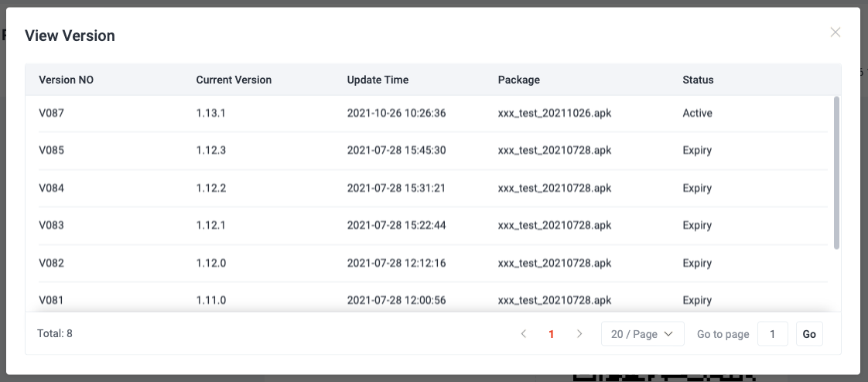Select the V085 version row

click(x=433, y=151)
